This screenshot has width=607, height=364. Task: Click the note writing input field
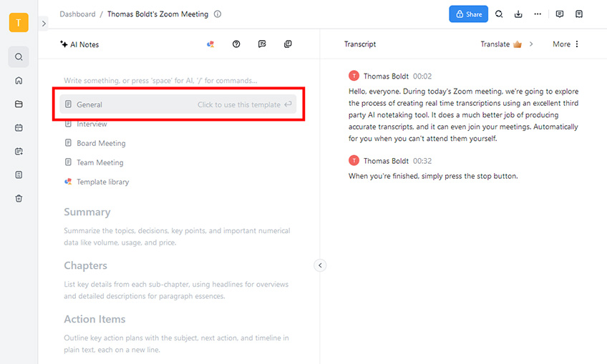pos(160,81)
